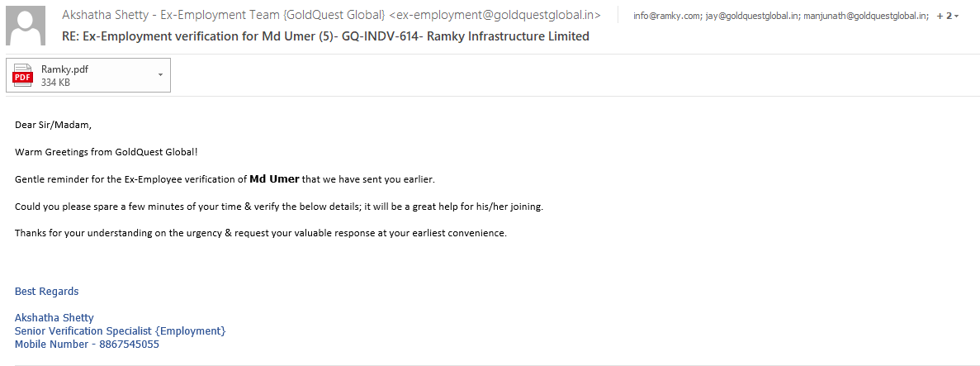Screen dimensions: 980x366
Task: Click the red PDF file icon
Action: click(x=22, y=76)
